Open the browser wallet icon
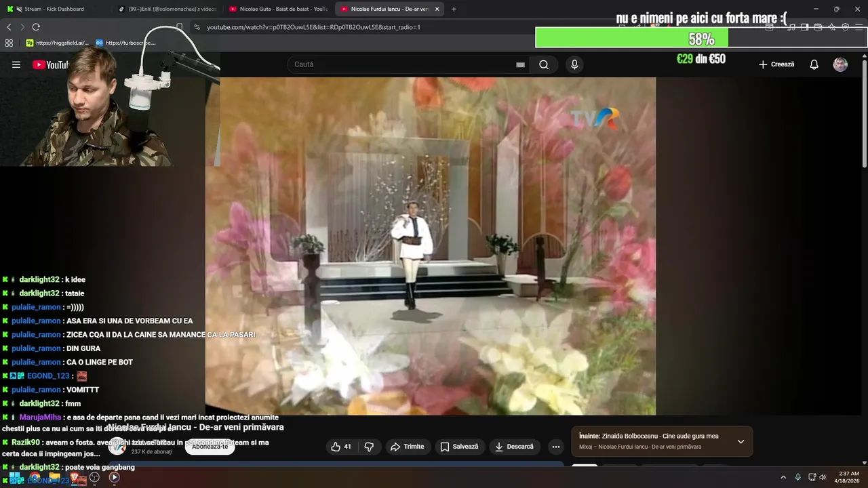868x488 pixels. pyautogui.click(x=818, y=27)
